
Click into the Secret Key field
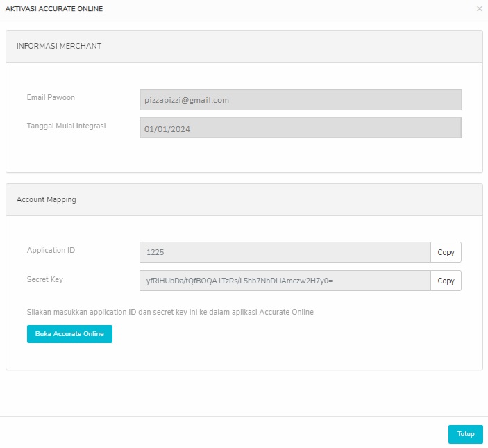click(285, 281)
